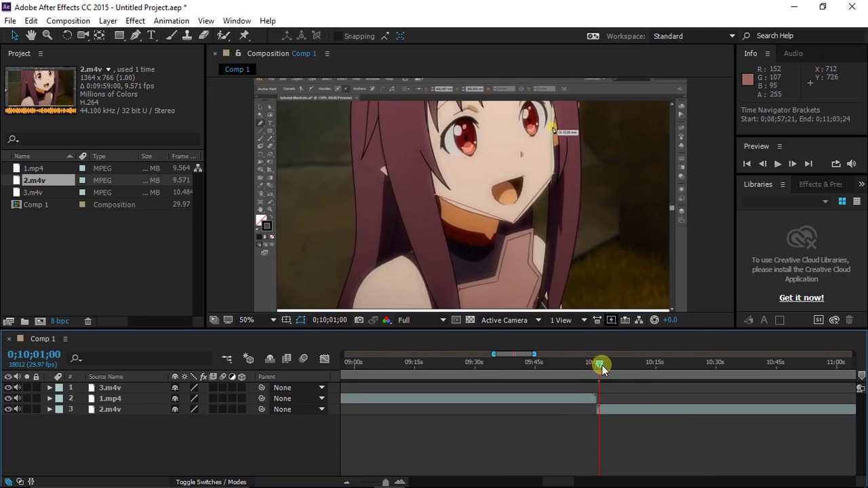
Task: Select the Zoom magnifier tool
Action: coord(47,36)
